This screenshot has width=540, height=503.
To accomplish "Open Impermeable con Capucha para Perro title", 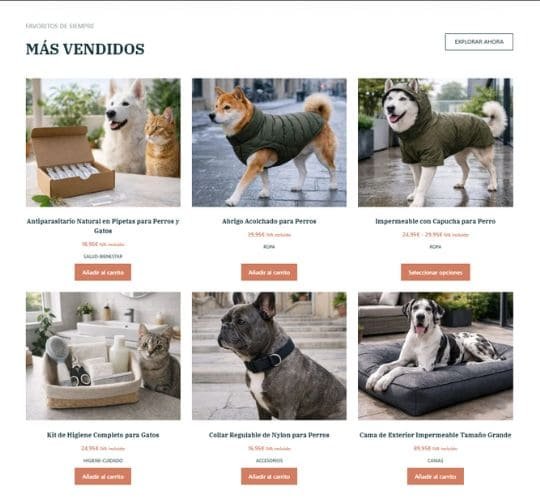I will [435, 221].
